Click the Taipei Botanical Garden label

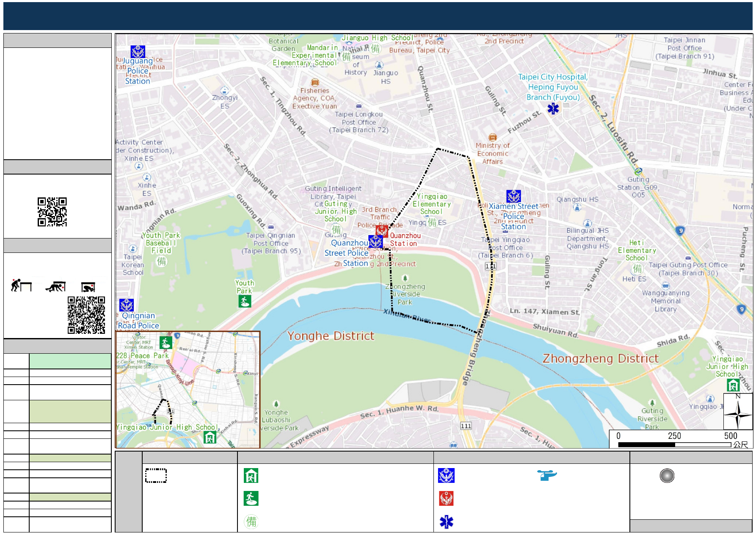(x=284, y=41)
